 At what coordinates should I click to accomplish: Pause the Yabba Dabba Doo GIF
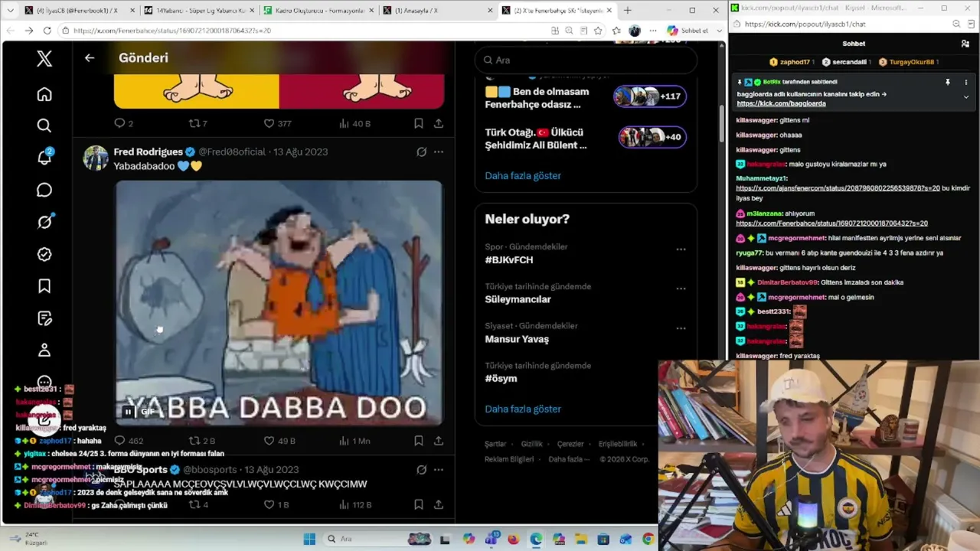(128, 412)
